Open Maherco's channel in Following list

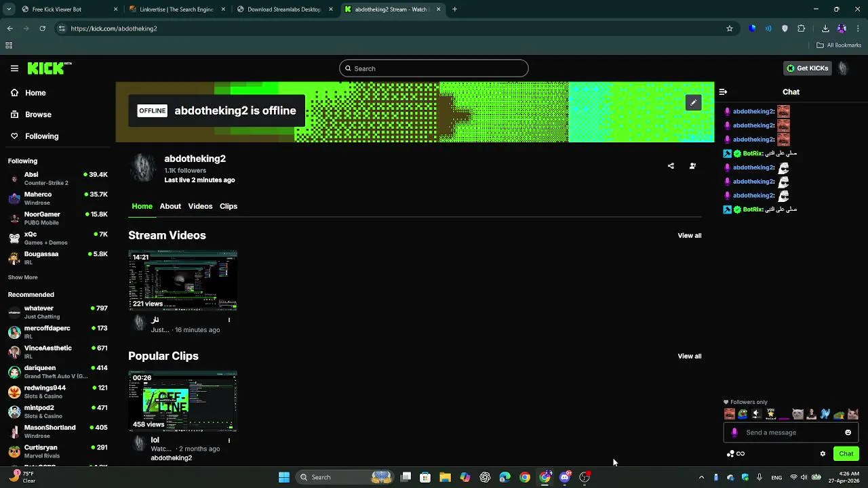coord(57,198)
